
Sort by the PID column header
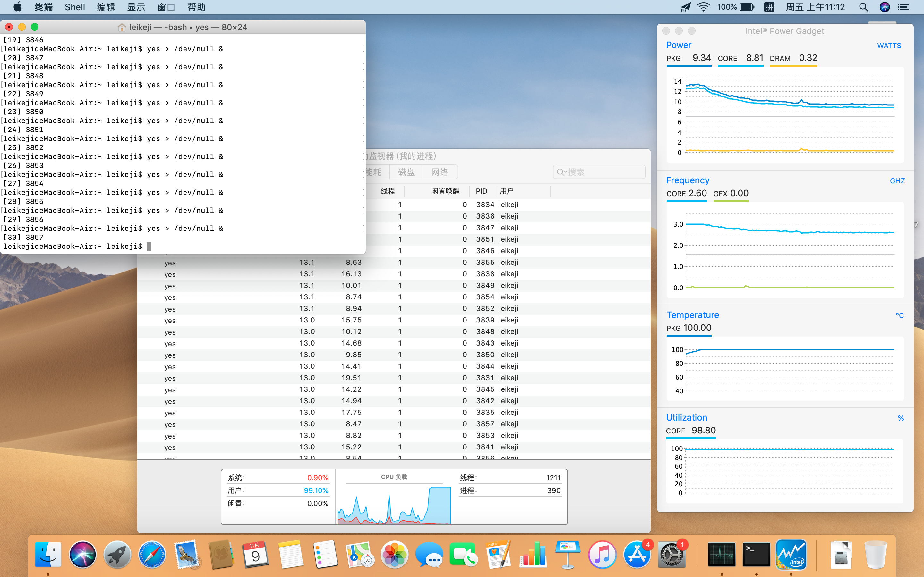point(482,191)
